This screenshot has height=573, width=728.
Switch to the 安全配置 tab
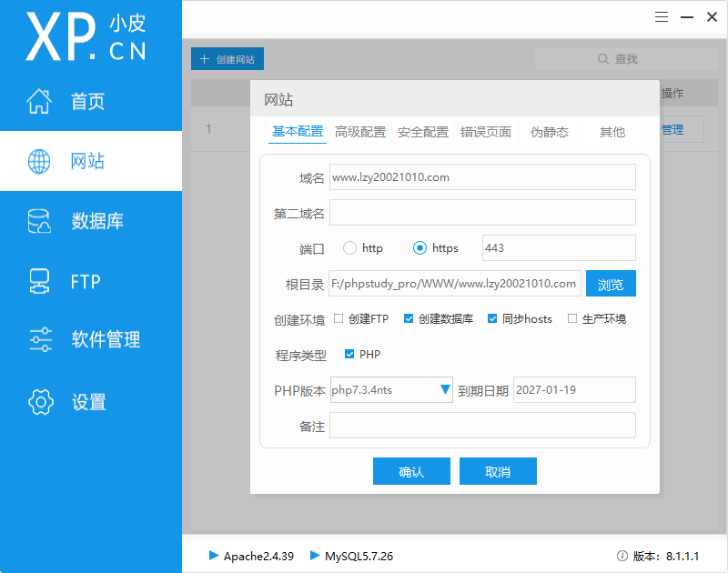423,132
